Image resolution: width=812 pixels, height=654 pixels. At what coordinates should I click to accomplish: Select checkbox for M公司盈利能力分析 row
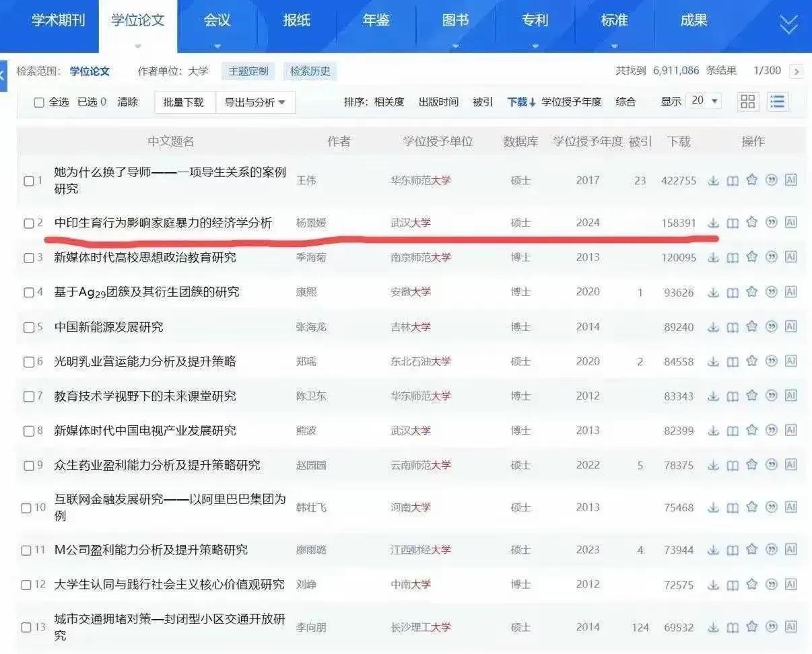point(26,550)
